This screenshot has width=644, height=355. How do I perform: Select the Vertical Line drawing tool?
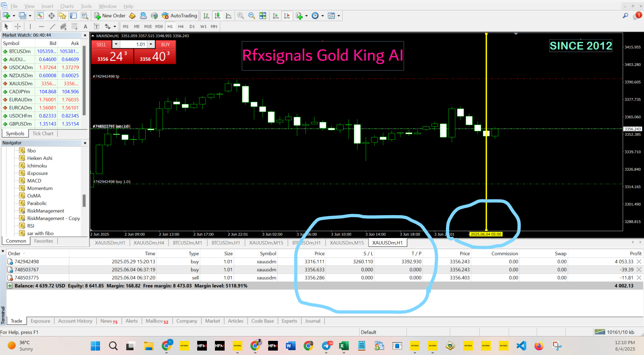click(30, 27)
